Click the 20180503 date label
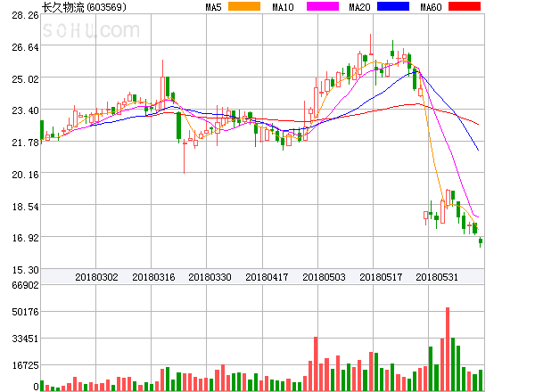This screenshot has height=392, width=535. (x=324, y=277)
